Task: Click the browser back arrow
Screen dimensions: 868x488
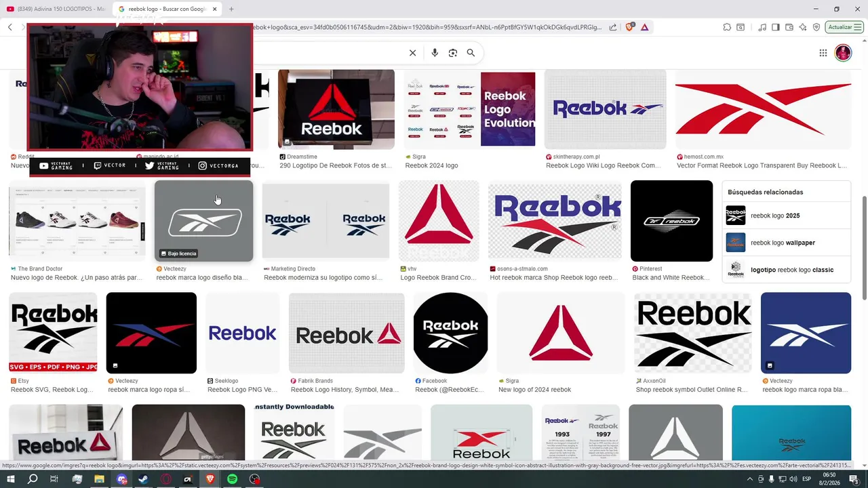Action: tap(10, 27)
